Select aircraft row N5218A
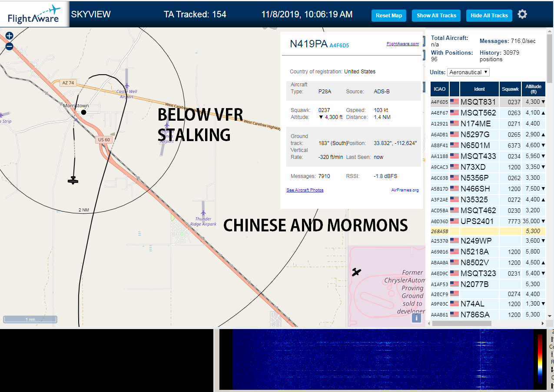 [488, 252]
